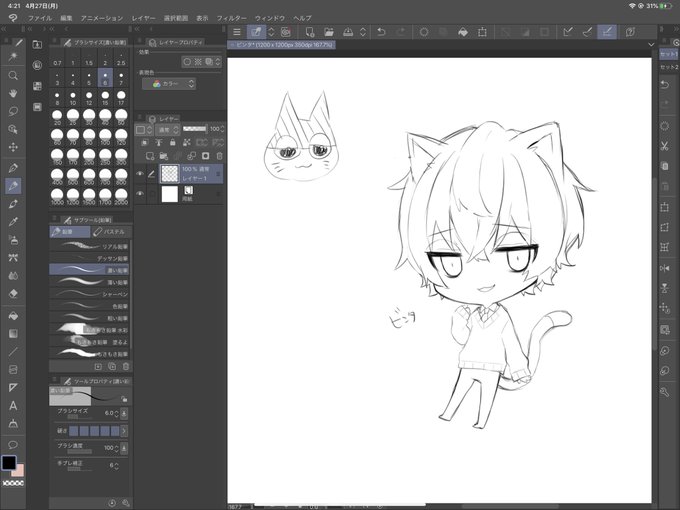Switch to the パステル sub tool tab
680x510 pixels.
pyautogui.click(x=110, y=232)
